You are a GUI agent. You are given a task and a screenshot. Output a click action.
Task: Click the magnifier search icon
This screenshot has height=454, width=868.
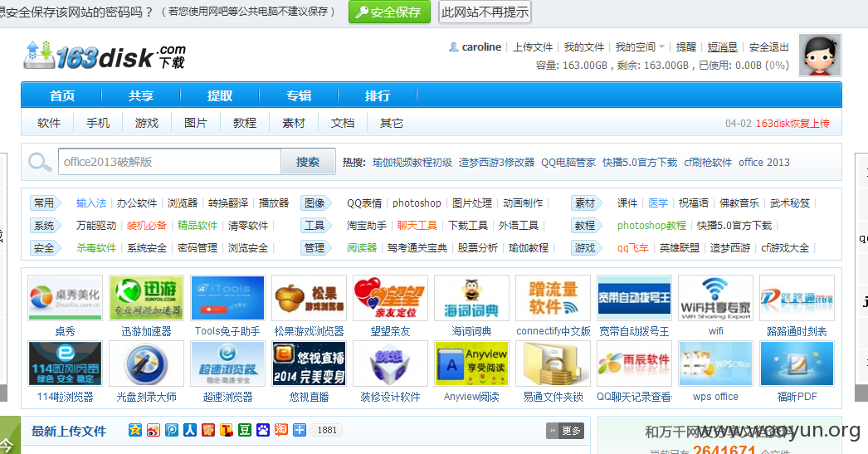pos(40,162)
